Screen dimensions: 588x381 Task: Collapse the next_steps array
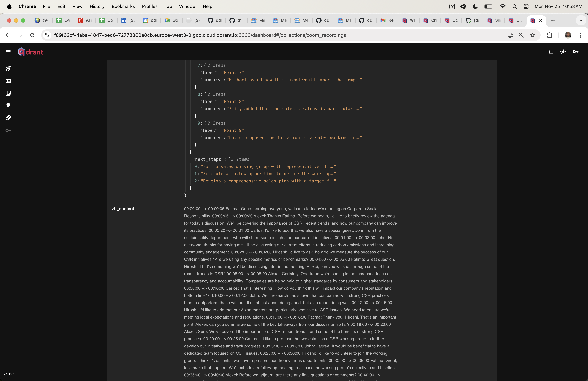191,159
